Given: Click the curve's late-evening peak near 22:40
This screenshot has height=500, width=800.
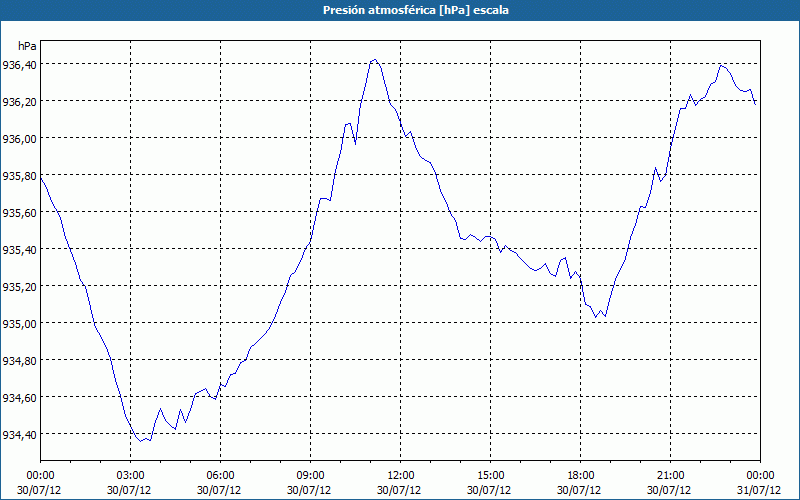Looking at the screenshot, I should [x=721, y=65].
